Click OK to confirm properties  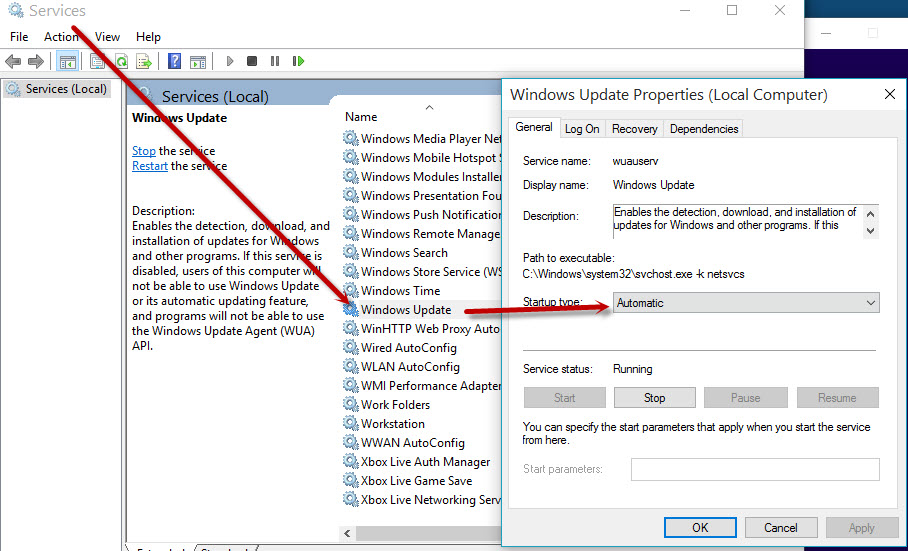point(700,528)
